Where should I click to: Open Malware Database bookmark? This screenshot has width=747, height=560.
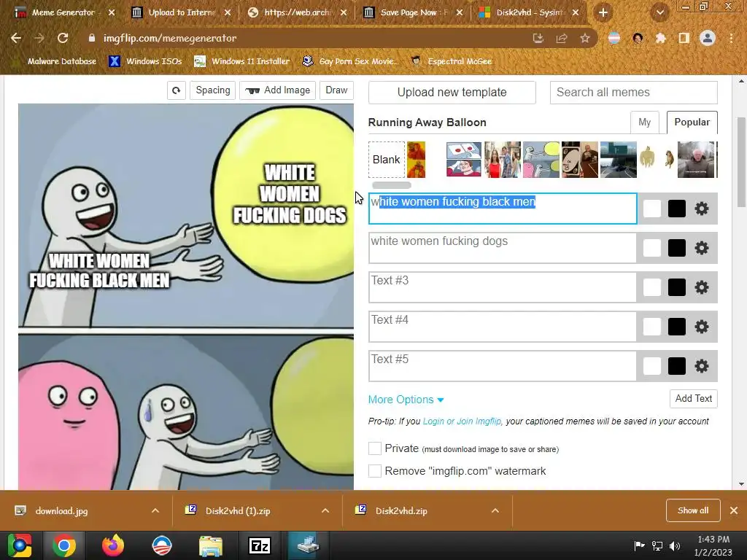[55, 61]
